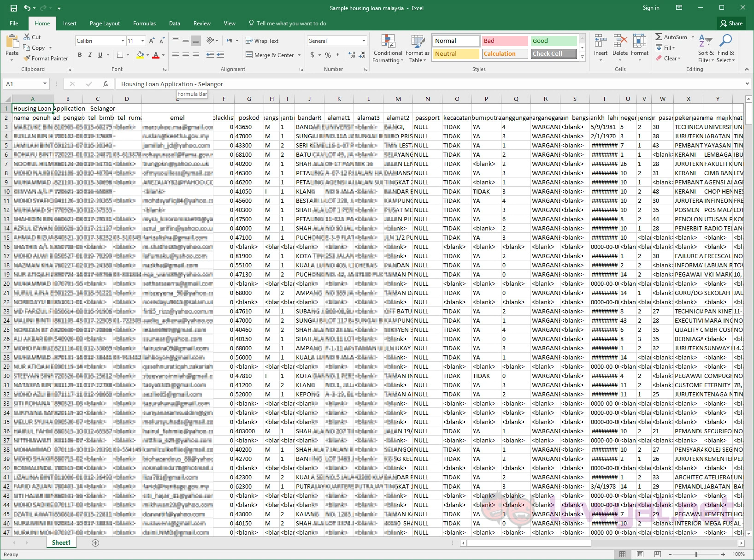The image size is (754, 560).
Task: Switch to Page Break Preview in status bar
Action: 658,554
